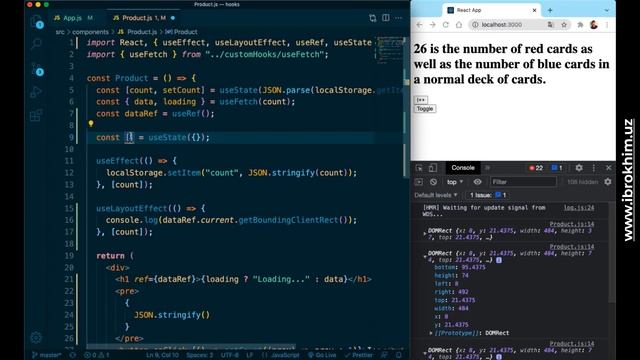Screen dimensions: 640x360
Task: Open Run and Debug view
Action: [36, 92]
